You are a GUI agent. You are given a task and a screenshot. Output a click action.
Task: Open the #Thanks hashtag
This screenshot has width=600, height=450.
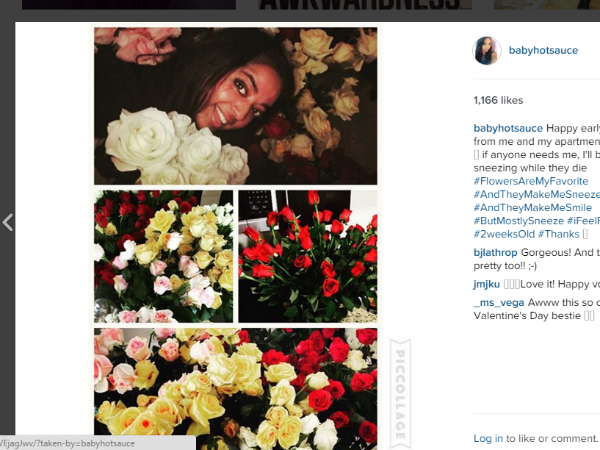(559, 234)
